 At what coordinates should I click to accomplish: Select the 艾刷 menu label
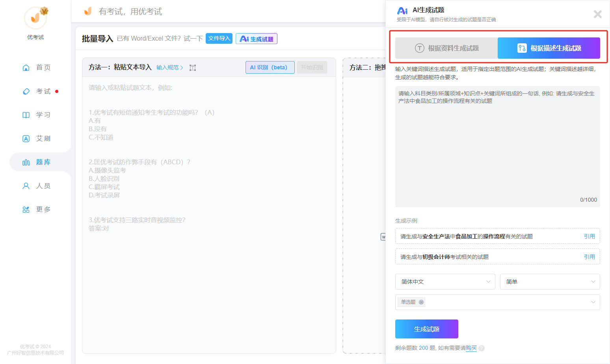coord(43,139)
